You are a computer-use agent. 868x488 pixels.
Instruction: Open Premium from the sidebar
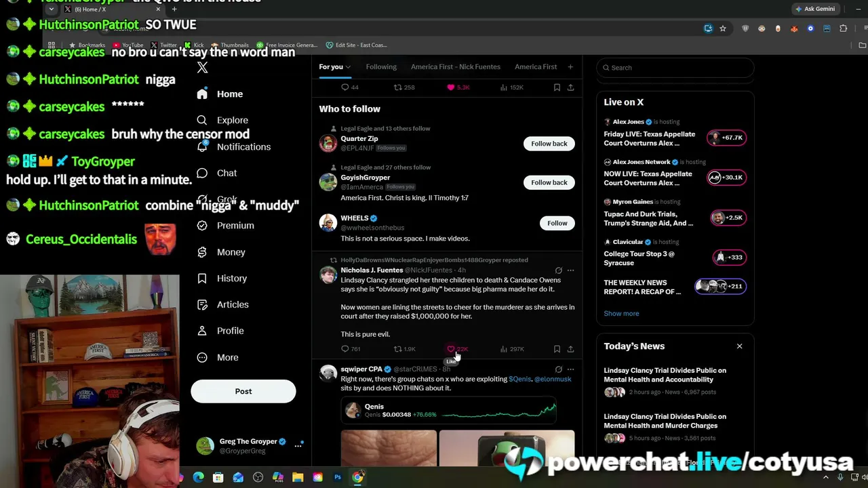[x=225, y=225]
